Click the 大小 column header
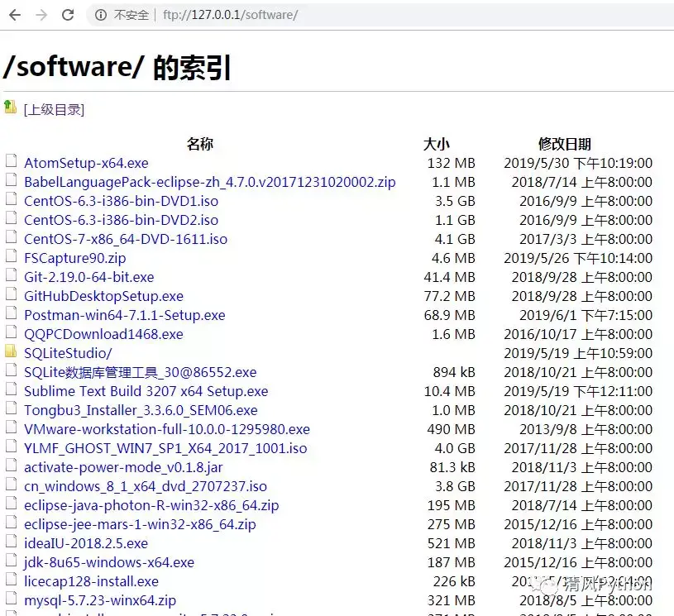This screenshot has width=674, height=616. [x=437, y=143]
